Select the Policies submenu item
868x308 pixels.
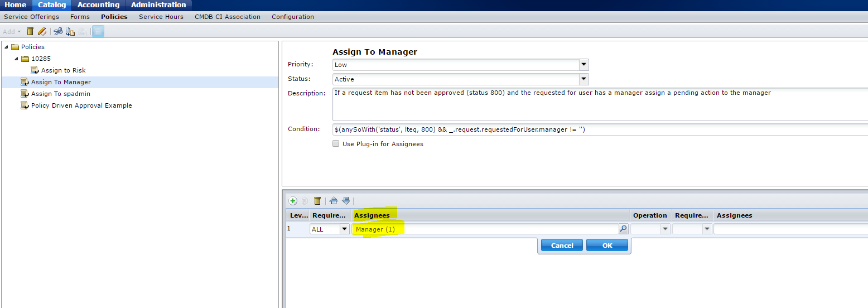point(114,17)
